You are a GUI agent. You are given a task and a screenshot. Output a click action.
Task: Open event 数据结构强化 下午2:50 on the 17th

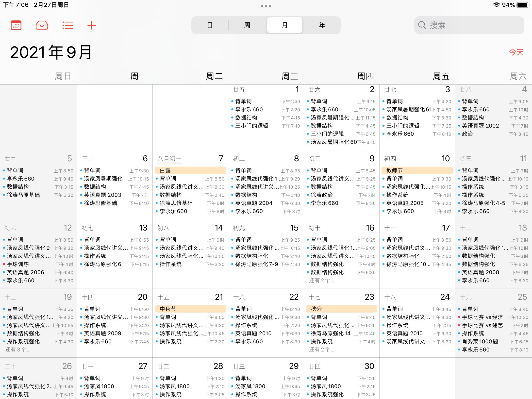click(417, 256)
